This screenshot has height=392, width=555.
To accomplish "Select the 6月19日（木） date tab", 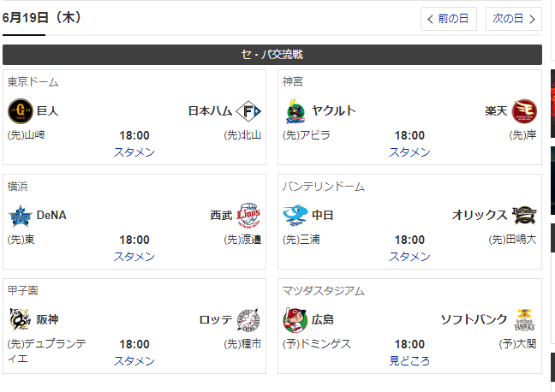I will [42, 18].
